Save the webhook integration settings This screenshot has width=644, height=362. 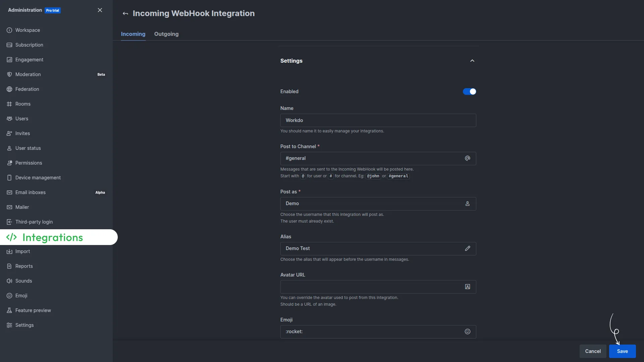pyautogui.click(x=622, y=351)
